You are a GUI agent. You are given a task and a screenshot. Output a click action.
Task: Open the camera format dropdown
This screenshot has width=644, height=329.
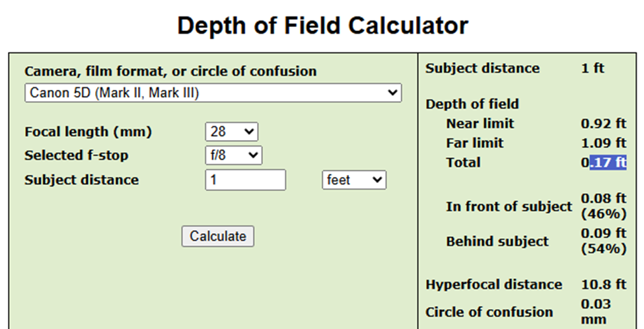pyautogui.click(x=213, y=93)
